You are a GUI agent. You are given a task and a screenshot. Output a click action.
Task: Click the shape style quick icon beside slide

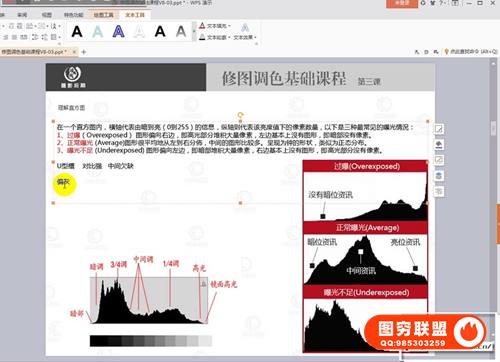439,129
